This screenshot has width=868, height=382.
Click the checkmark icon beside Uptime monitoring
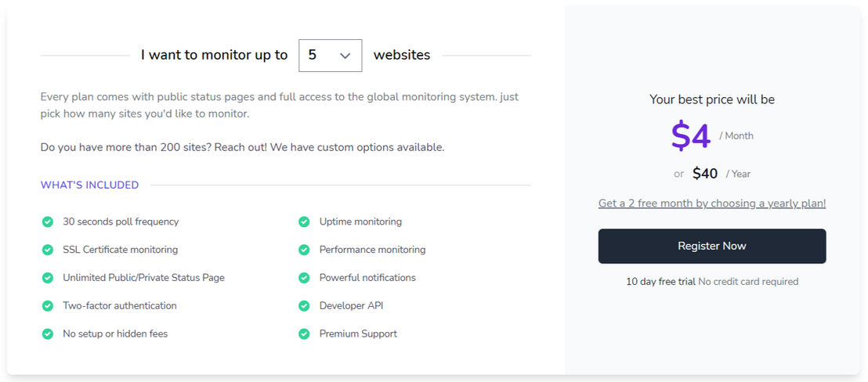304,222
